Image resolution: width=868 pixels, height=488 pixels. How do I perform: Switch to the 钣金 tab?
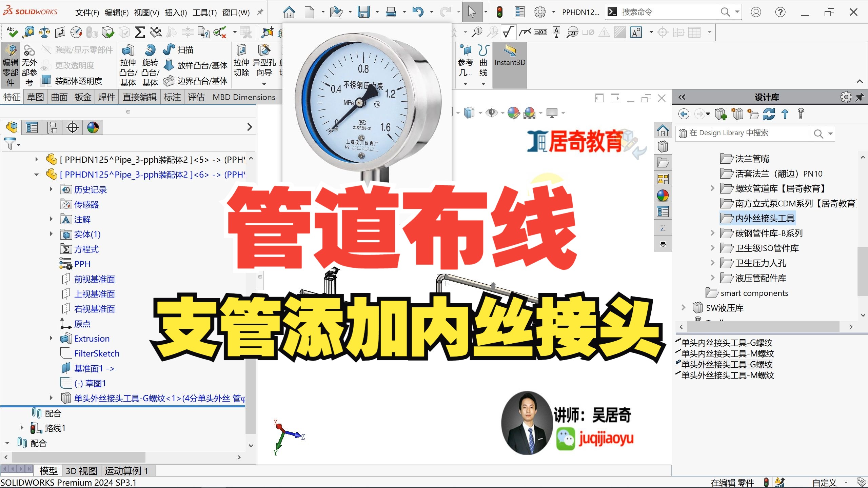(83, 97)
